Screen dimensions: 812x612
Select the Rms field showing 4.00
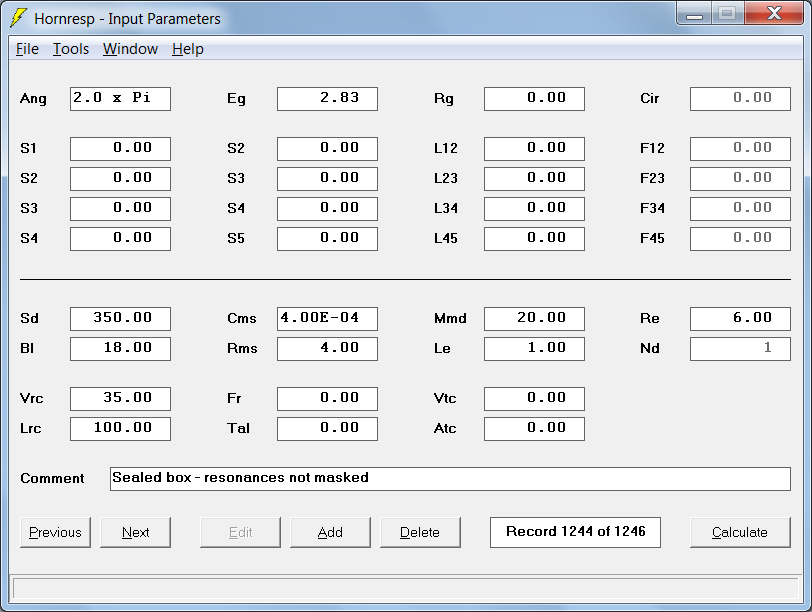coord(327,348)
